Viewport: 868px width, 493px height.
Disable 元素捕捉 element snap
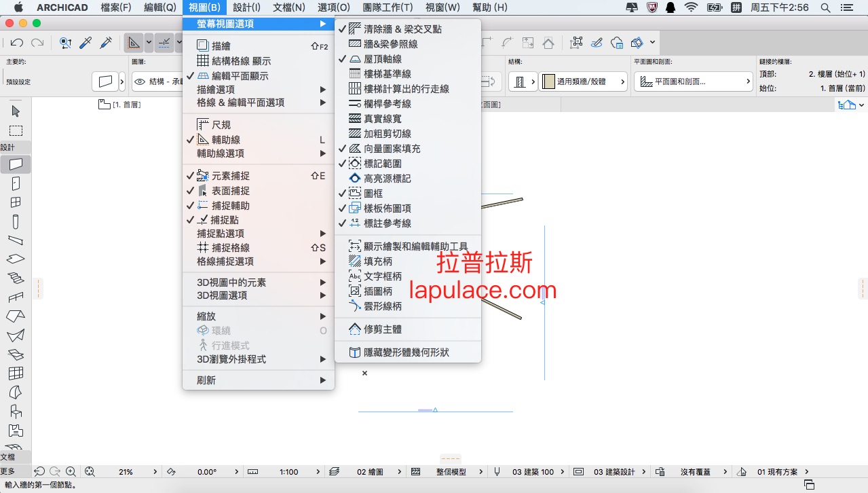pos(230,176)
